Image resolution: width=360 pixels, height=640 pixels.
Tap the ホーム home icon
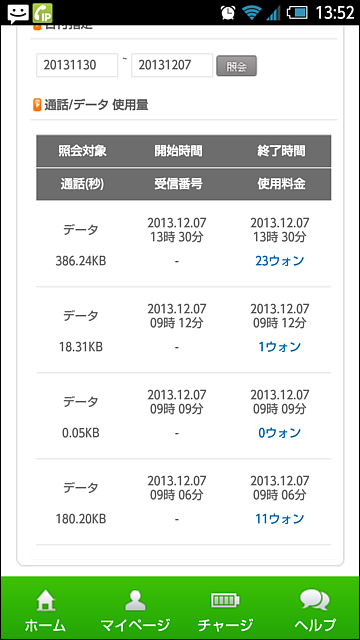pos(45,600)
